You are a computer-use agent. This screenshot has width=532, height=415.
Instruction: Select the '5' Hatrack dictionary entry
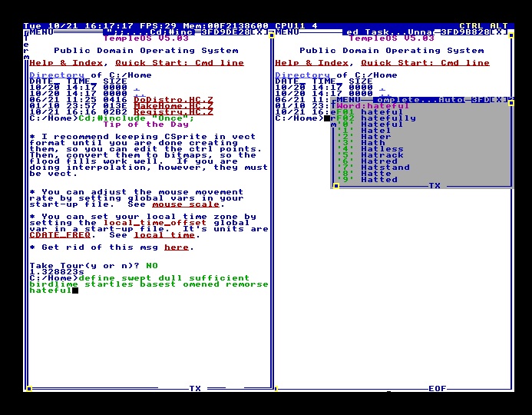click(370, 155)
